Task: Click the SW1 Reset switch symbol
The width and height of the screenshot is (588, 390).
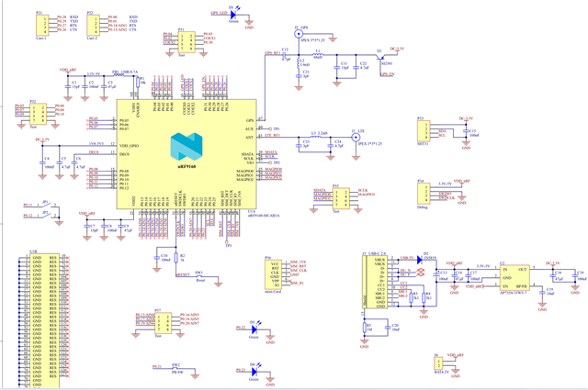Action: click(200, 274)
